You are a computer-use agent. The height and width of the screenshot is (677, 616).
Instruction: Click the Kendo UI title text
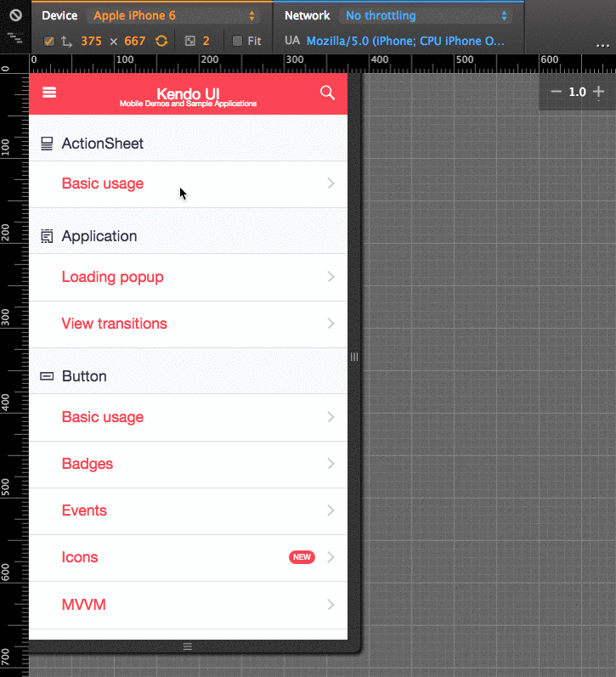tap(188, 93)
